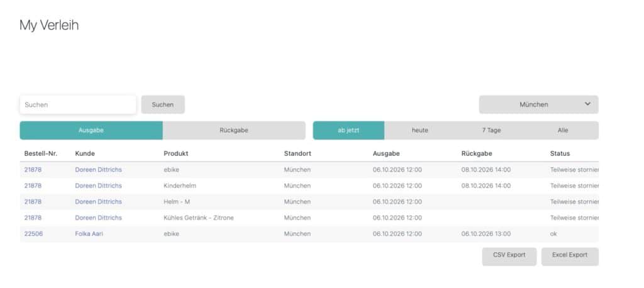The width and height of the screenshot is (644, 288).
Task: Open the München location dropdown
Action: [x=538, y=105]
